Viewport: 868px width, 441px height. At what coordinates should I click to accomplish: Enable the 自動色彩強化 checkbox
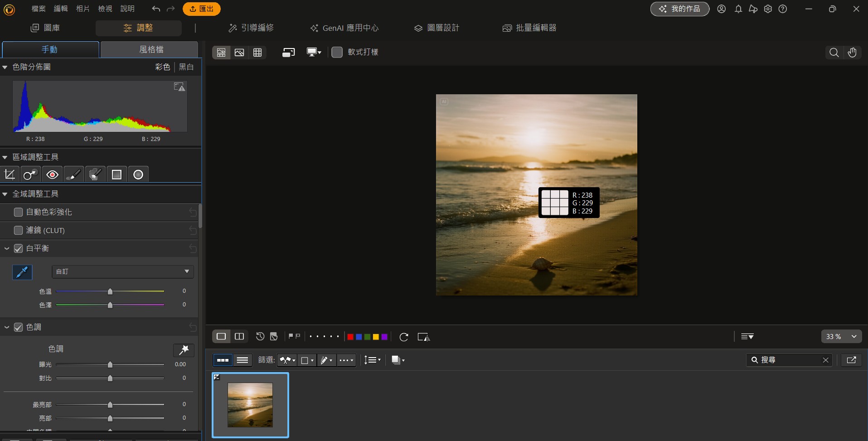(19, 212)
